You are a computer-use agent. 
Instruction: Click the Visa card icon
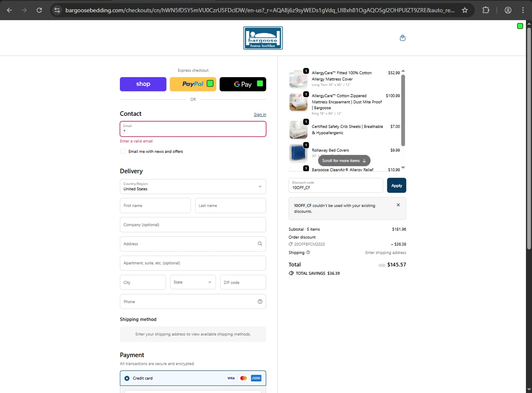coord(231,378)
